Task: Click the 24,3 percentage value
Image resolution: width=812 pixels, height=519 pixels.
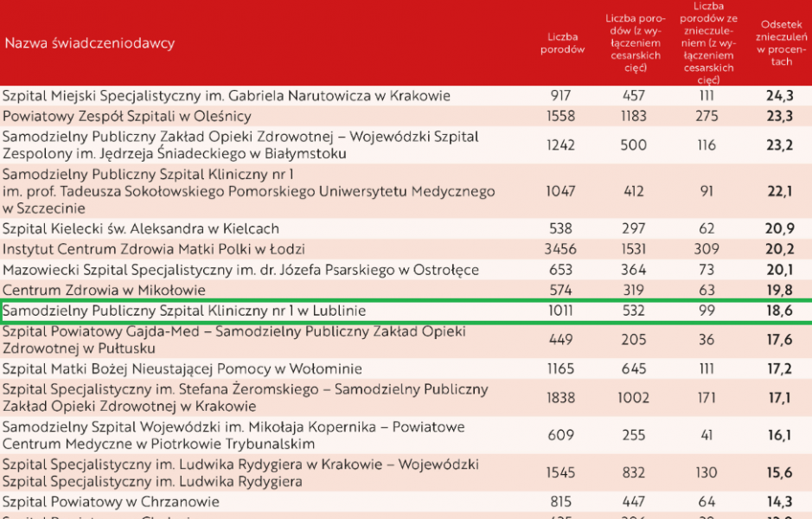Action: click(x=779, y=96)
